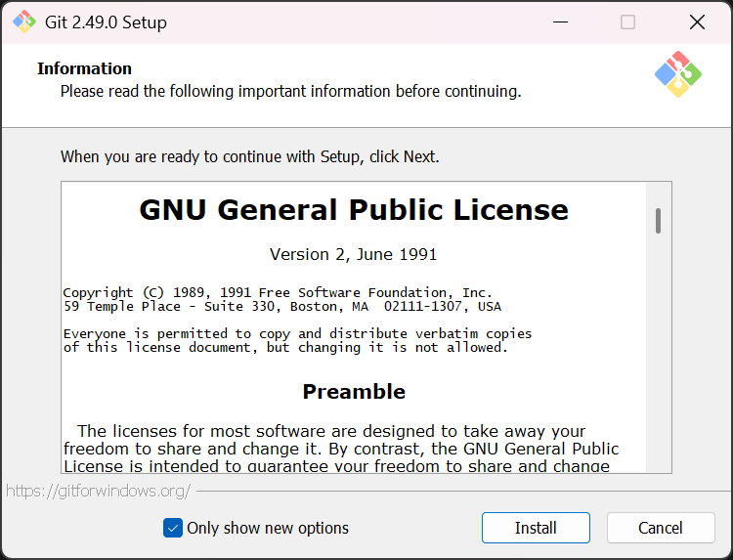The width and height of the screenshot is (733, 560).
Task: Click the Git logo in the header
Action: coord(678,74)
